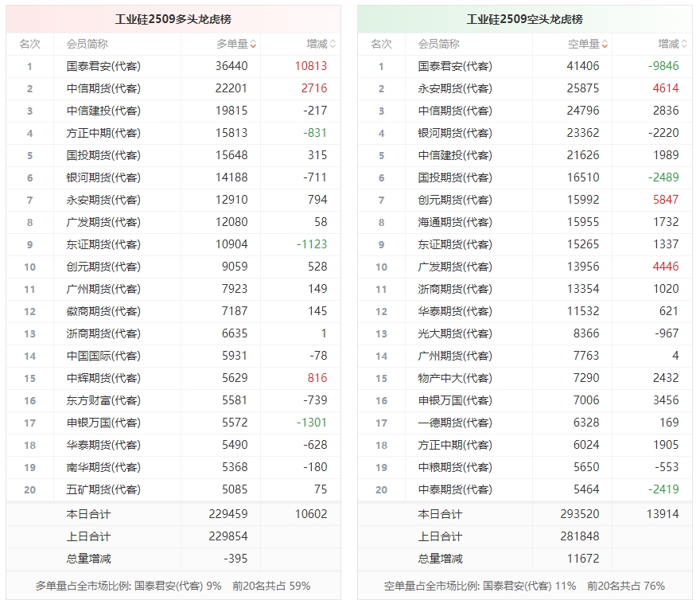Select long volume value 22201

click(231, 88)
